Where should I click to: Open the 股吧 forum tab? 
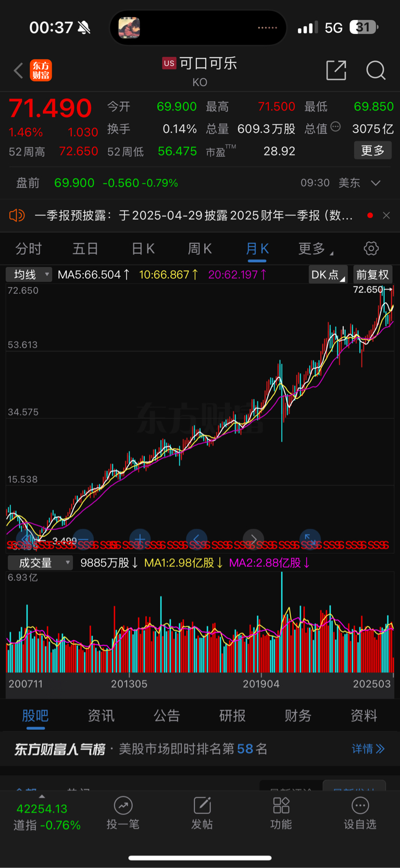click(x=35, y=716)
